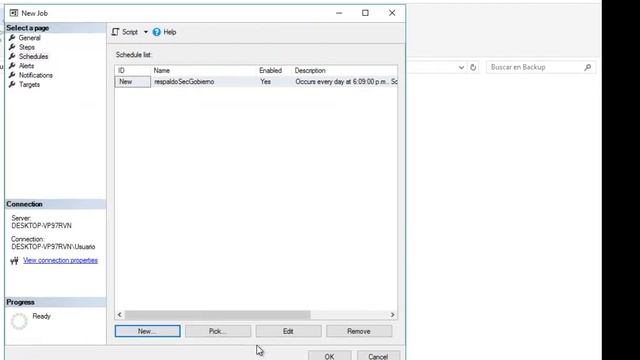
Task: Go to the Alerts page
Action: [26, 66]
